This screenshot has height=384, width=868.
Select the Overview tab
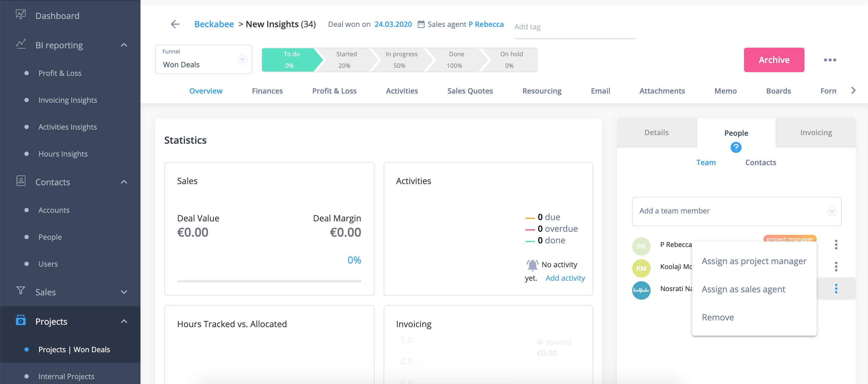206,91
